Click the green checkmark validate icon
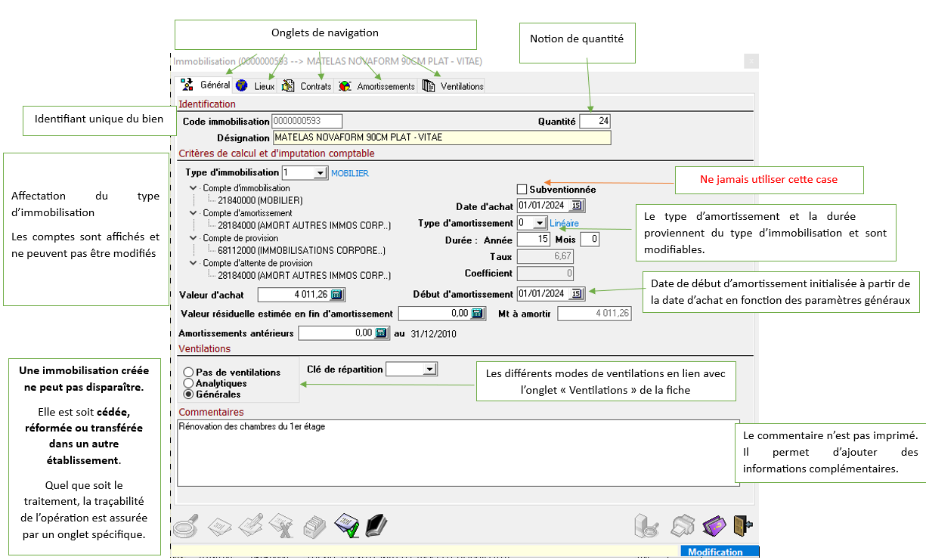Viewport: 926px width, 560px height. click(x=346, y=524)
